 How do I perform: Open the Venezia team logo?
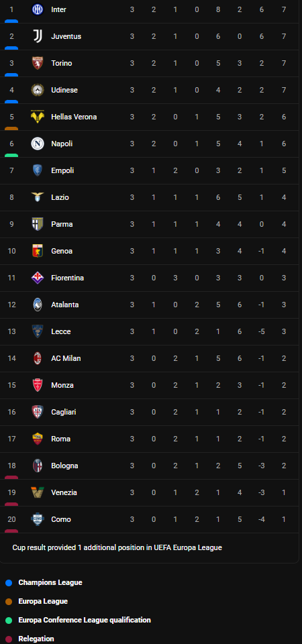[38, 492]
